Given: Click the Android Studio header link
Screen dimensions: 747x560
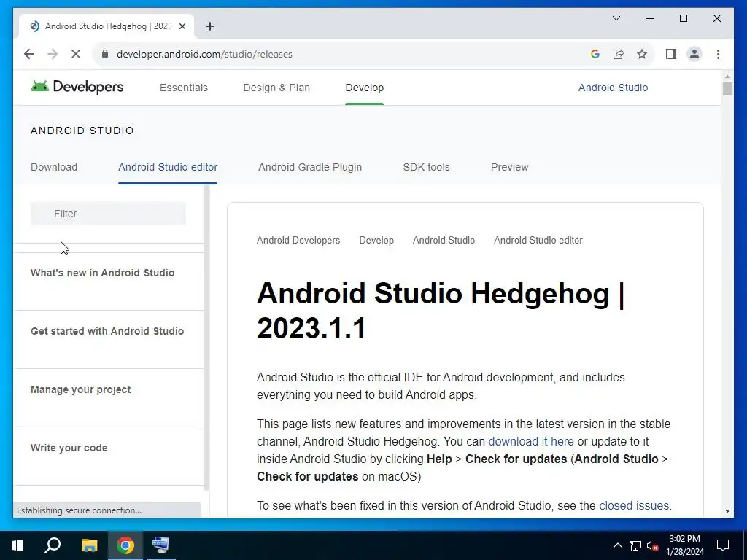Looking at the screenshot, I should 613,87.
